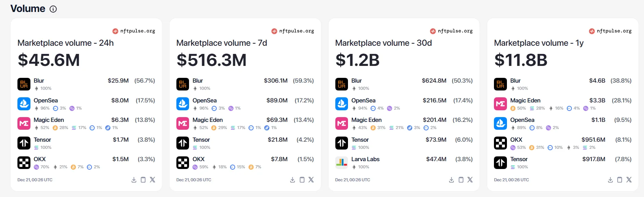Viewport: 644px width, 197px height.
Task: Copy the 1y marketplace volume card
Action: [620, 180]
